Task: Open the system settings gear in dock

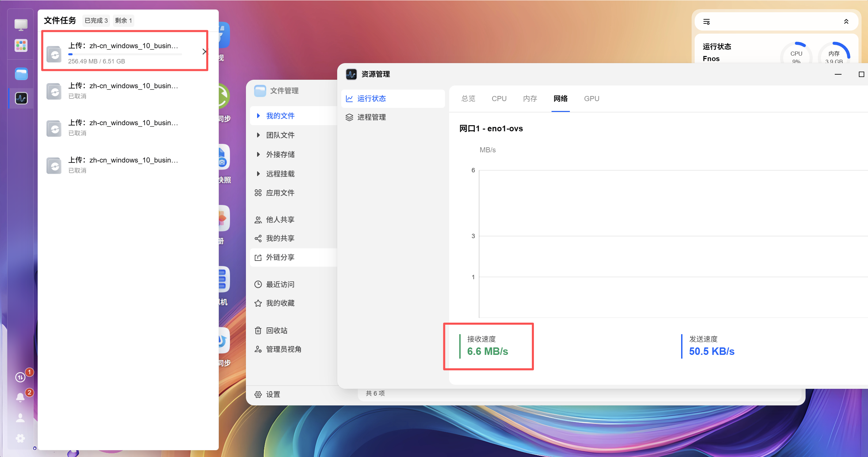Action: click(x=20, y=438)
